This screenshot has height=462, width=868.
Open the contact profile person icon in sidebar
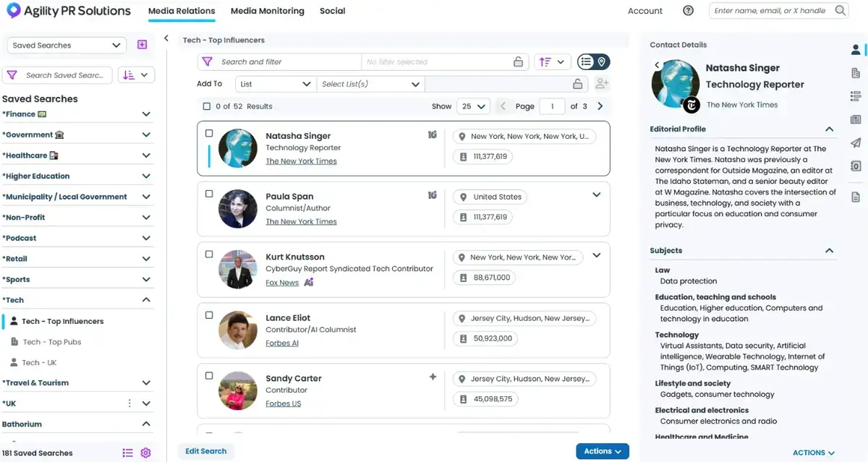point(856,49)
